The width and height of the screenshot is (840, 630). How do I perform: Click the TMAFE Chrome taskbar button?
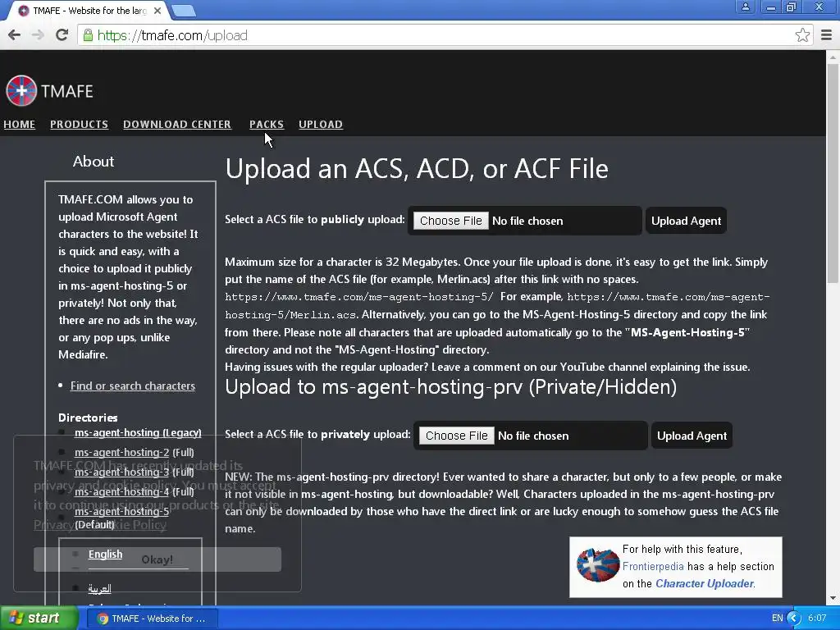152,619
